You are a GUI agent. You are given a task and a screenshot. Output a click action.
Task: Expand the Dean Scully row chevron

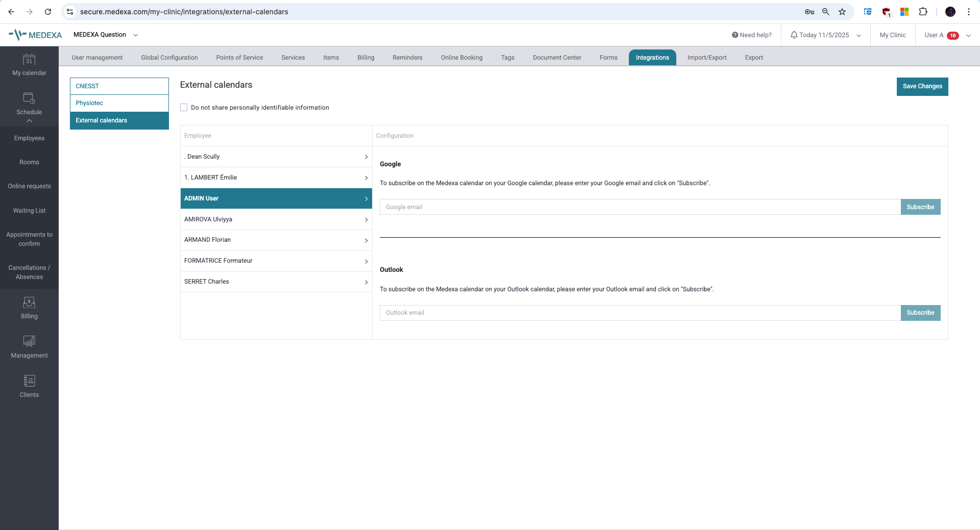[x=366, y=157]
